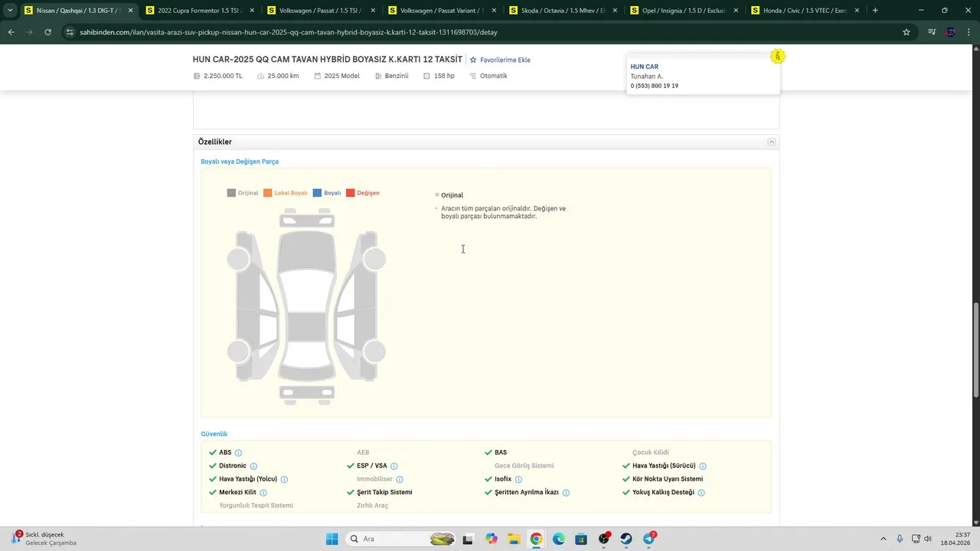Open Task View from the taskbar
Screen dimensions: 980x551
point(468,539)
